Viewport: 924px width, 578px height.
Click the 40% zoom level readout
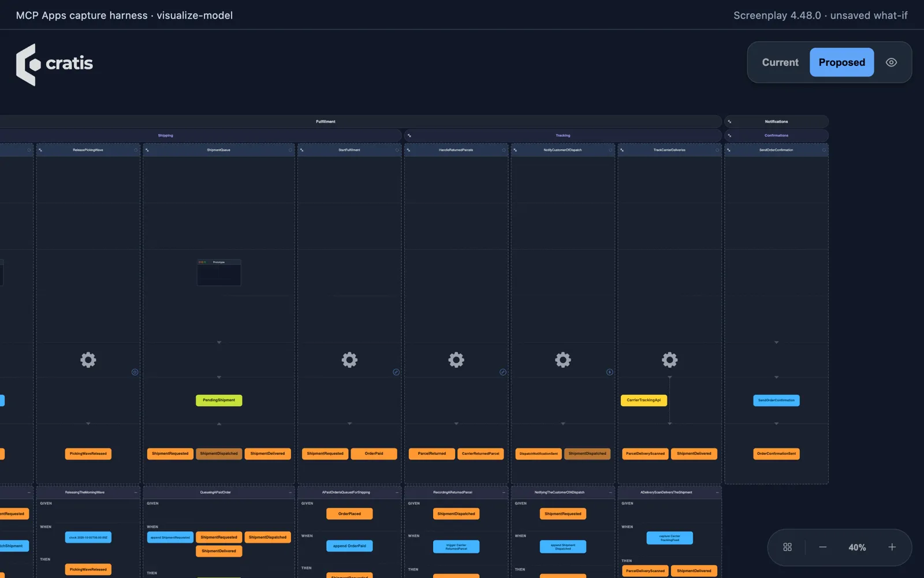[x=857, y=547]
